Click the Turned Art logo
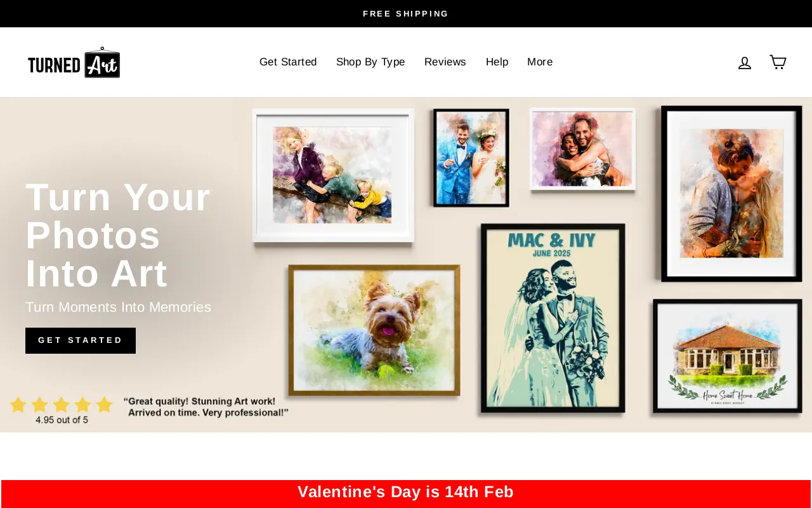 [74, 62]
